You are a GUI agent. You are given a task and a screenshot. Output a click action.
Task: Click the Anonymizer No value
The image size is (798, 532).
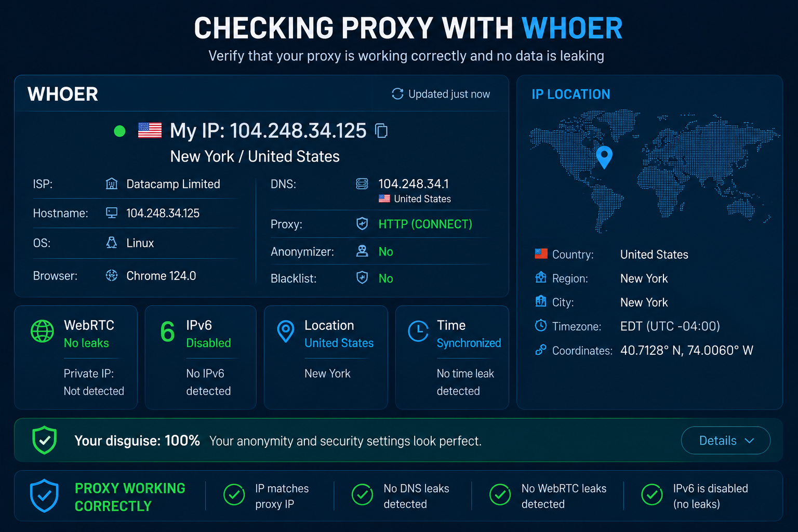tap(385, 251)
